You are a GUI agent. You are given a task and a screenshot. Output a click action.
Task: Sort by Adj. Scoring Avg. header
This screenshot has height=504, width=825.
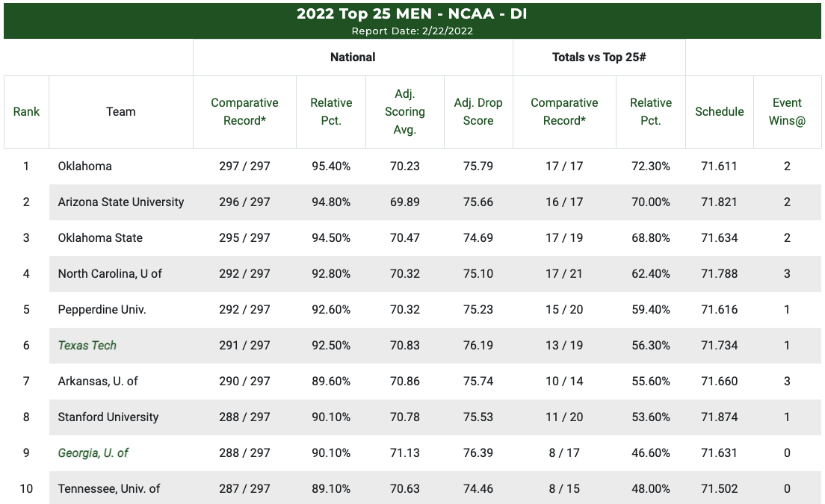(x=405, y=112)
